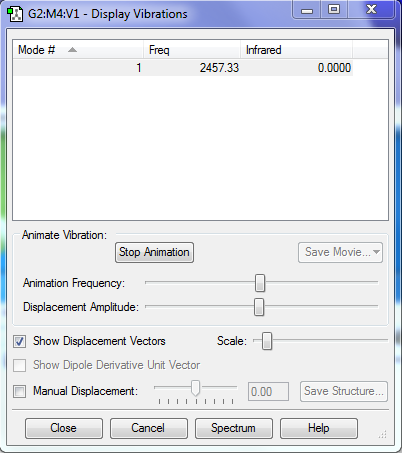Click the GaussView window icon in title bar

[x=15, y=14]
